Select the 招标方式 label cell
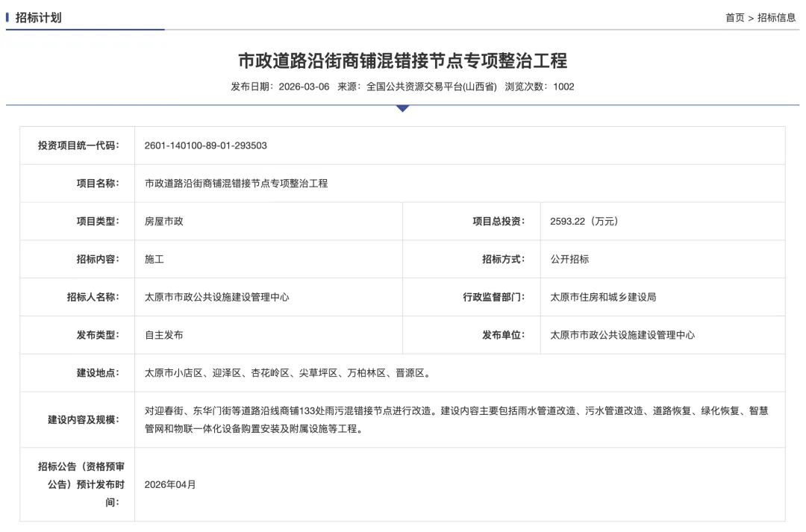806x532 pixels. pyautogui.click(x=472, y=259)
